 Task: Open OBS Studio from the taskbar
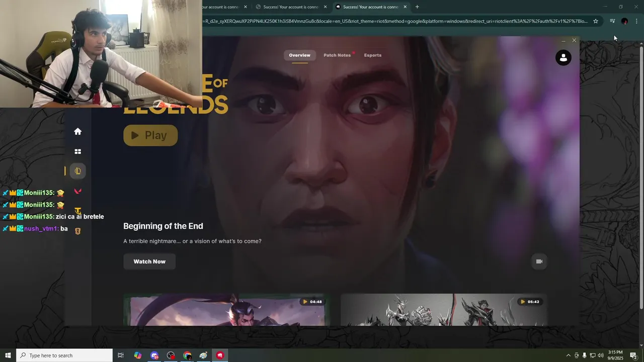[x=171, y=355]
